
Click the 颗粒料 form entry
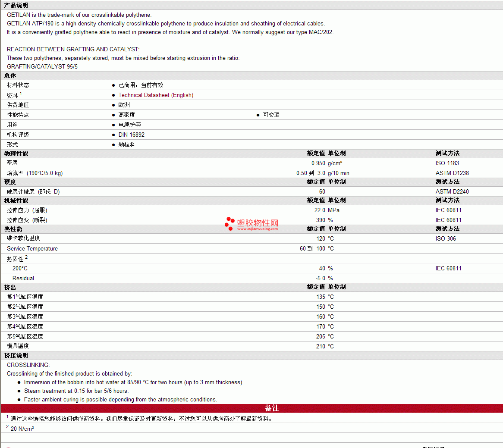tap(127, 145)
